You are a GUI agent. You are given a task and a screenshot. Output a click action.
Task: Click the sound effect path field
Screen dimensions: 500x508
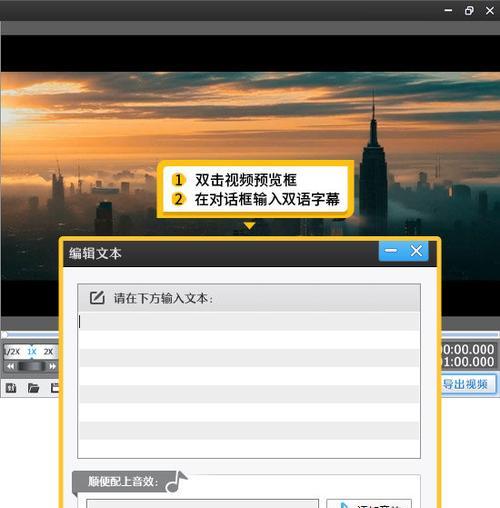tap(202, 503)
